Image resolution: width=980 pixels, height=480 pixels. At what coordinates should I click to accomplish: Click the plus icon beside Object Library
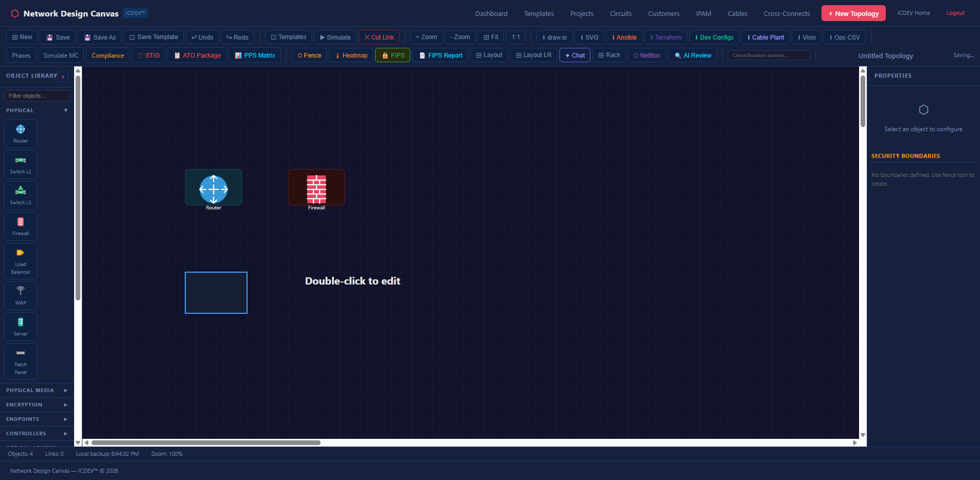click(63, 77)
